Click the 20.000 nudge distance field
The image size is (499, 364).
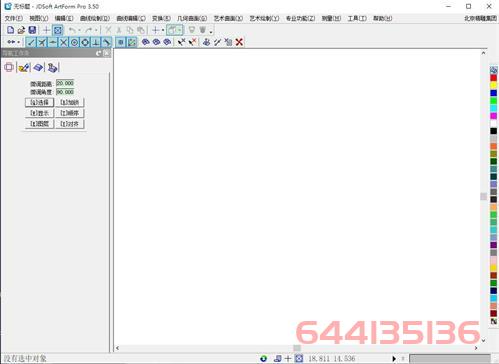[x=65, y=83]
